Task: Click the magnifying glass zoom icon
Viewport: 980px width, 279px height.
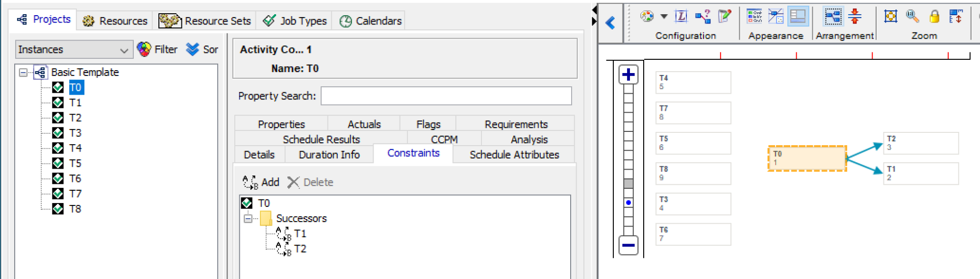Action: pyautogui.click(x=912, y=17)
